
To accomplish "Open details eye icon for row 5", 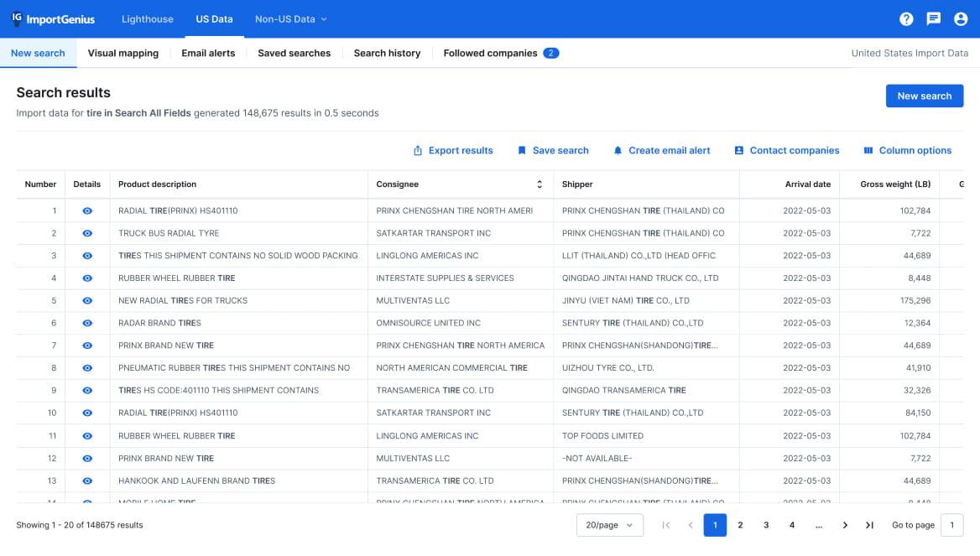I will 86,300.
